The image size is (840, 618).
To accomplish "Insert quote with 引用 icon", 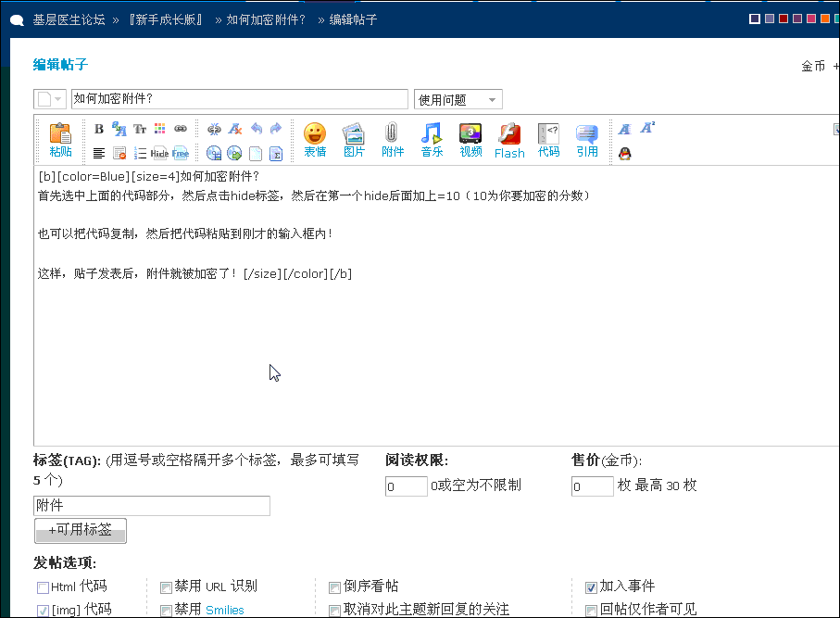I will [x=587, y=139].
